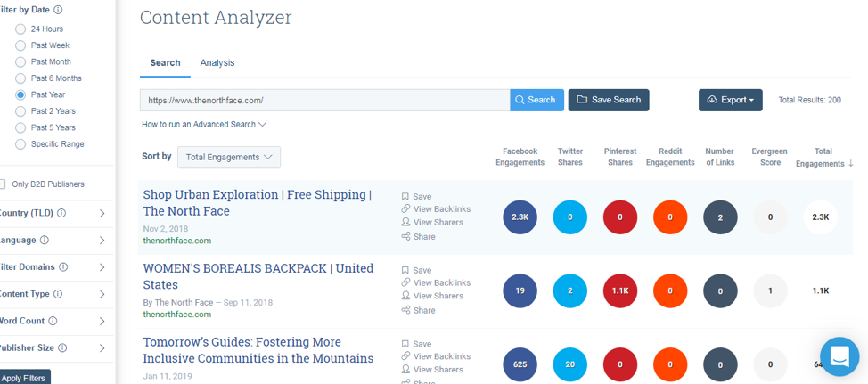This screenshot has height=384, width=868.
Task: Select the Past 5 Years date filter
Action: (20, 127)
